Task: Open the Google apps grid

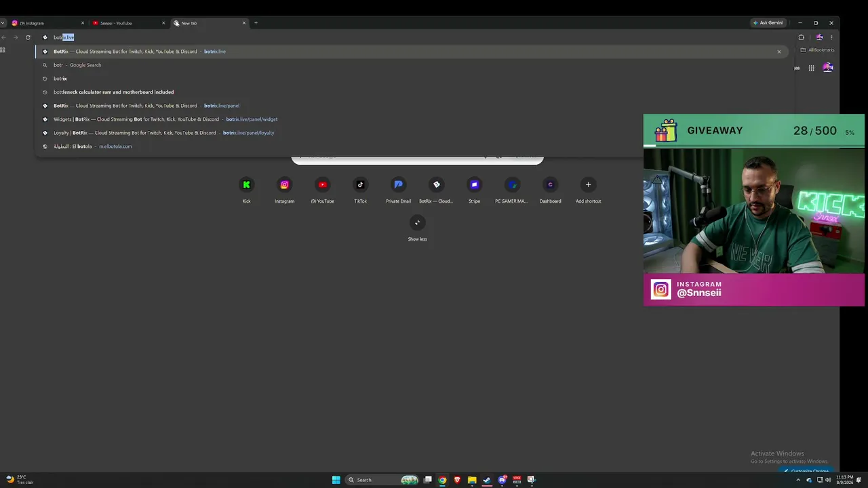Action: point(811,68)
